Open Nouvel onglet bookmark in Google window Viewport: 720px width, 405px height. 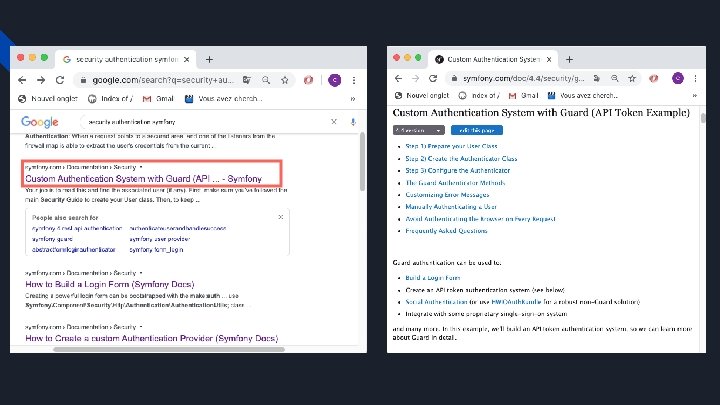pyautogui.click(x=48, y=98)
